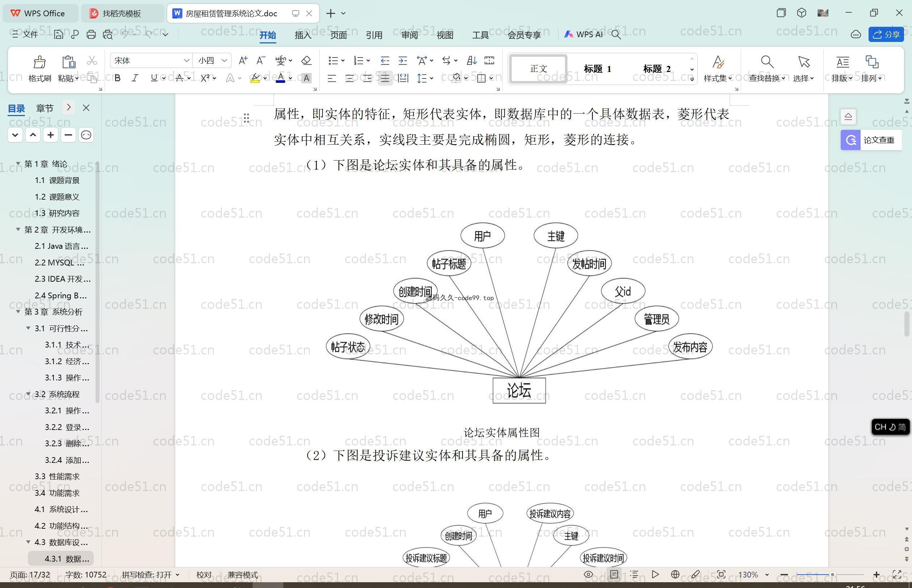The height and width of the screenshot is (588, 912).
Task: Click the Paste (粘贴) clipboard icon
Action: 68,62
